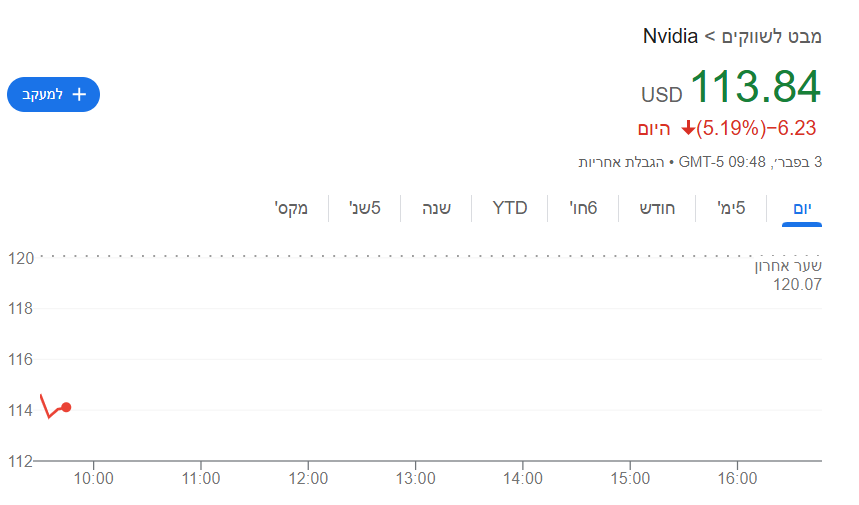Click the 113.84 stock price

(x=755, y=87)
